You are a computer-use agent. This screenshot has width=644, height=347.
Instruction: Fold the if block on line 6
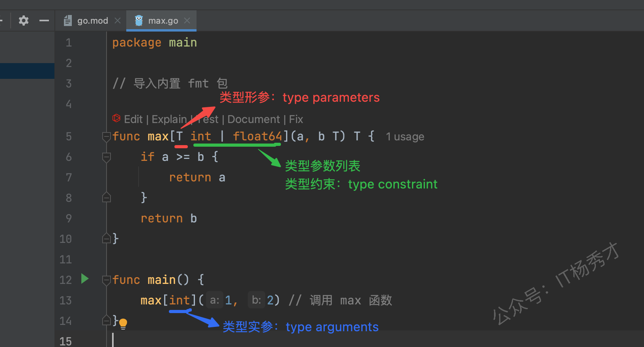point(106,157)
